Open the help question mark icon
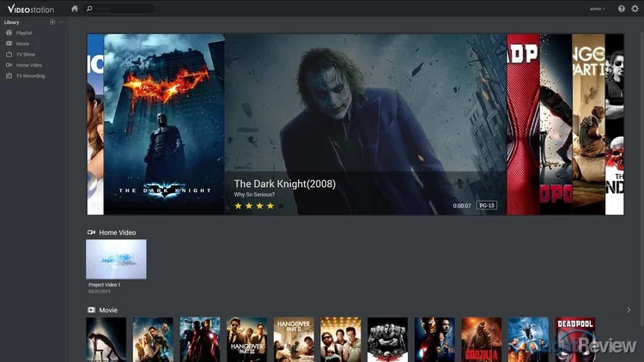The height and width of the screenshot is (362, 644). 622,9
